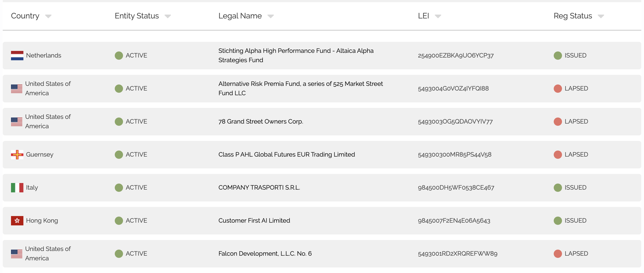Open Customer First AI Limited entry
This screenshot has width=644, height=273.
point(254,221)
